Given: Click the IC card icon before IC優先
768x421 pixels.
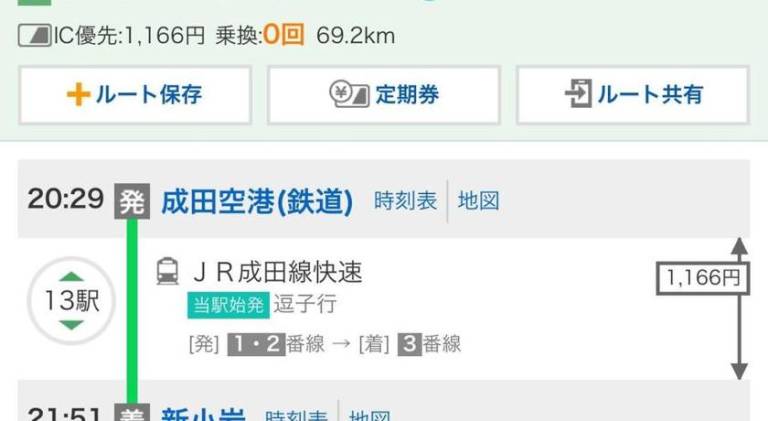Looking at the screenshot, I should 35,36.
